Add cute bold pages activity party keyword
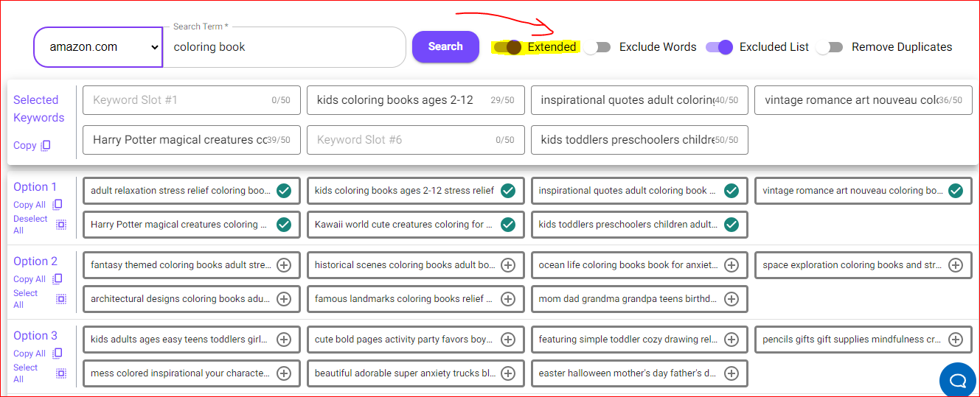Screen dimensions: 980x397 tap(508, 340)
